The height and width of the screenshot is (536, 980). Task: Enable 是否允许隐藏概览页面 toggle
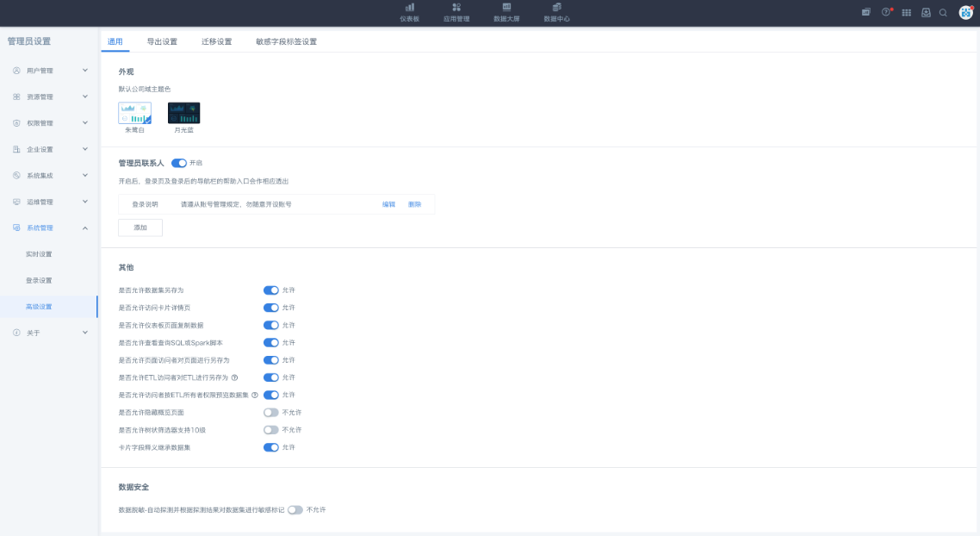[270, 413]
